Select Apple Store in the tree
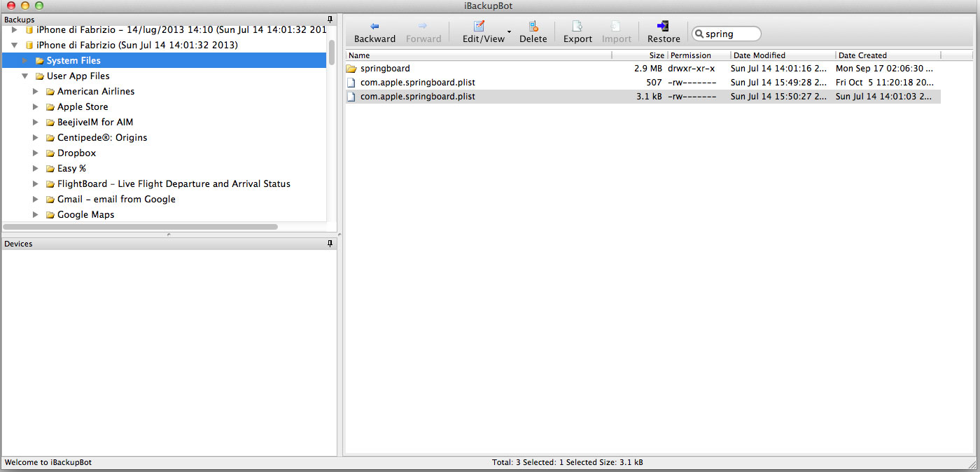980x472 pixels. tap(83, 106)
